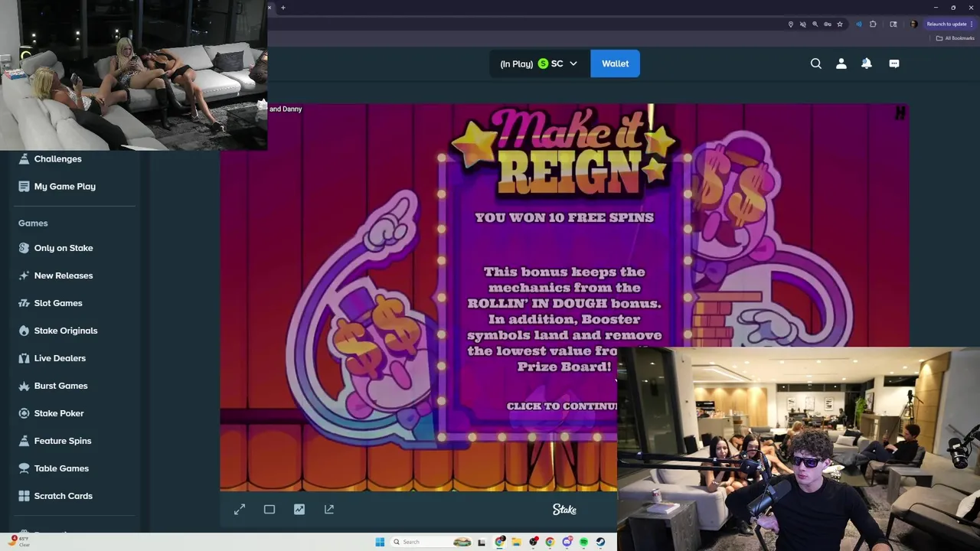Open Live Dealers category
This screenshot has width=980, height=551.
coord(60,358)
